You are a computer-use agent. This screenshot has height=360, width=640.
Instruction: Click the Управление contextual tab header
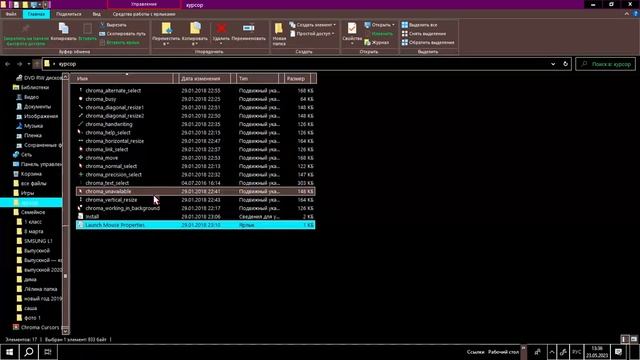tap(144, 4)
